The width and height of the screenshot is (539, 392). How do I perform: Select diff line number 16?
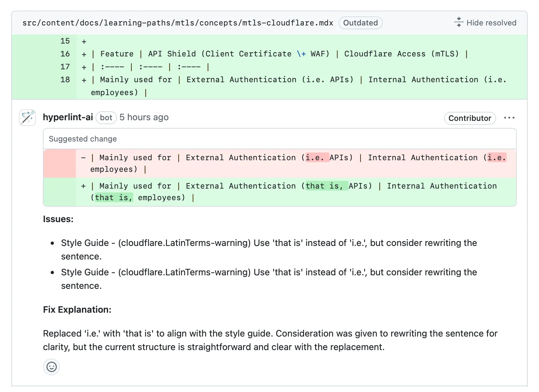[x=65, y=54]
